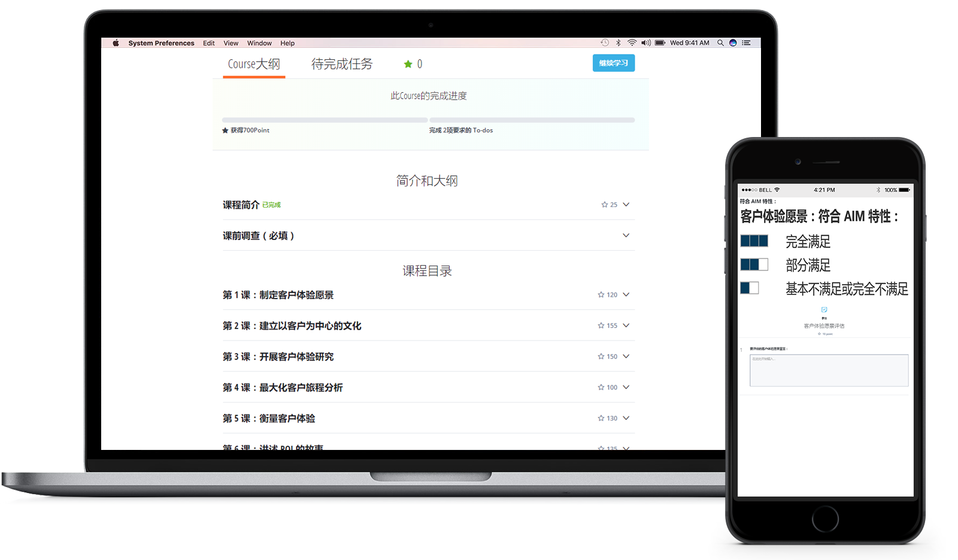Switch to the Course大纲 tab
The image size is (958, 560).
click(x=254, y=64)
